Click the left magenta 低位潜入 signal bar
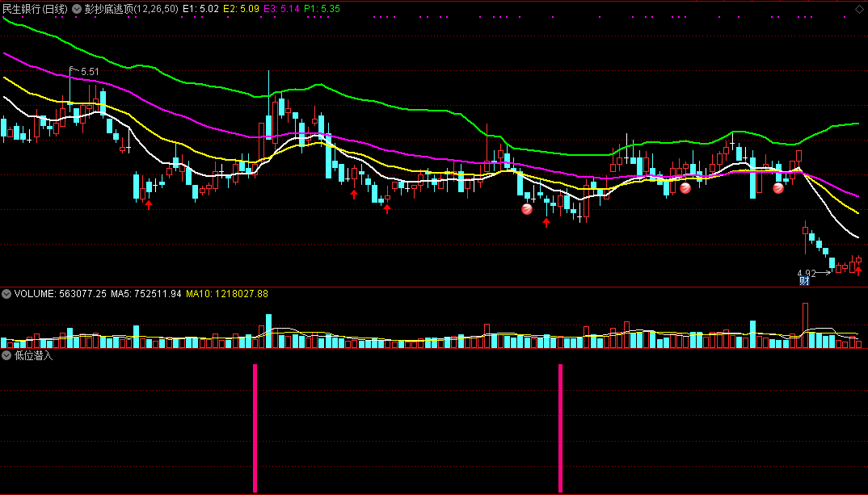The height and width of the screenshot is (495, 868). coord(255,428)
